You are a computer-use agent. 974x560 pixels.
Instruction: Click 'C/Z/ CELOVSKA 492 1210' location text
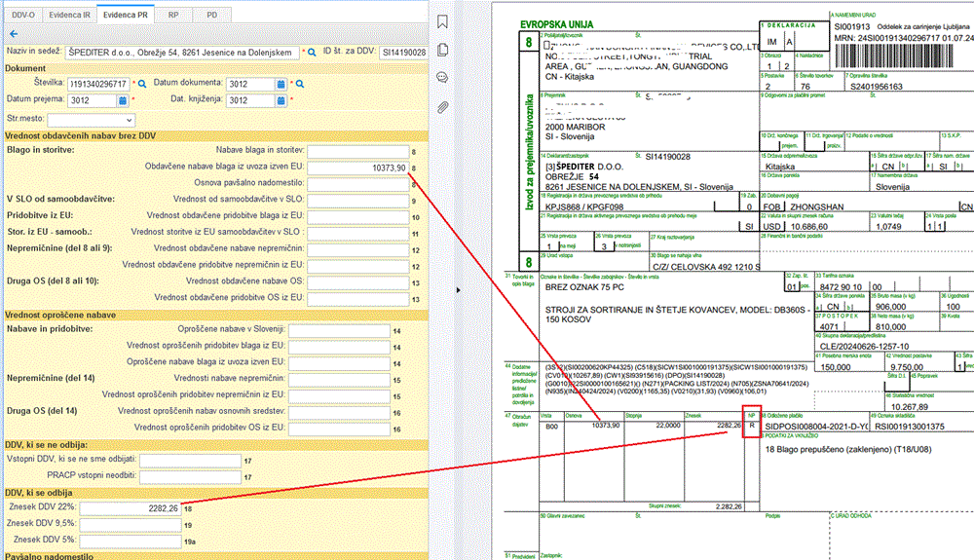tap(705, 267)
